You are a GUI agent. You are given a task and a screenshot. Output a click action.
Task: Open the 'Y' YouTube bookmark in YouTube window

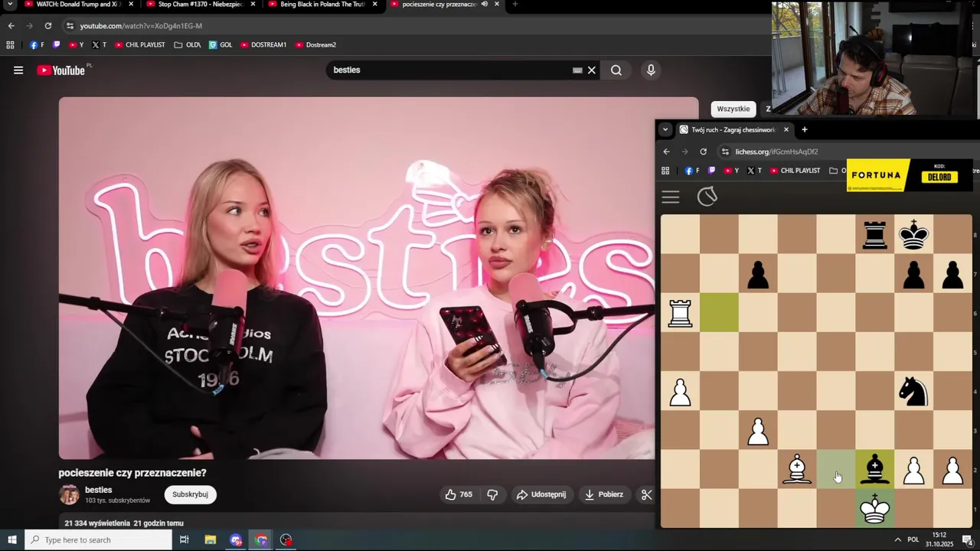[76, 45]
